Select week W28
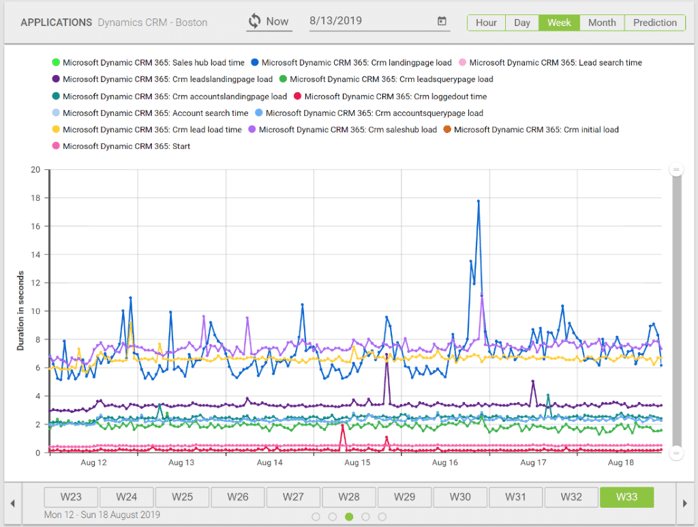This screenshot has height=527, width=698. [349, 497]
